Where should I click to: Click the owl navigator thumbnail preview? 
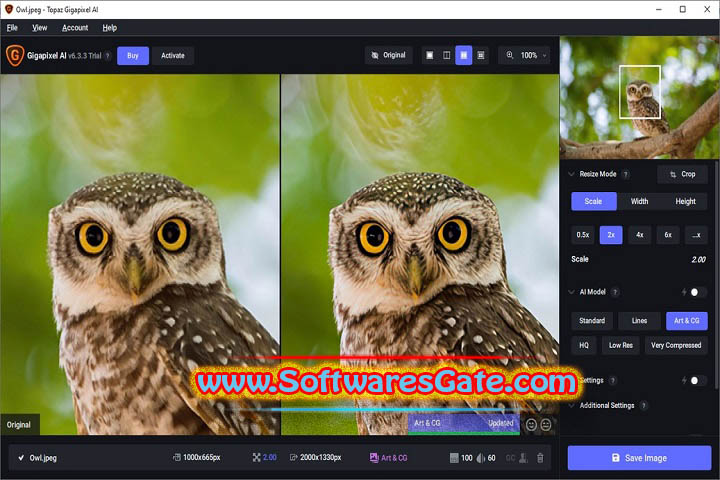tap(639, 97)
